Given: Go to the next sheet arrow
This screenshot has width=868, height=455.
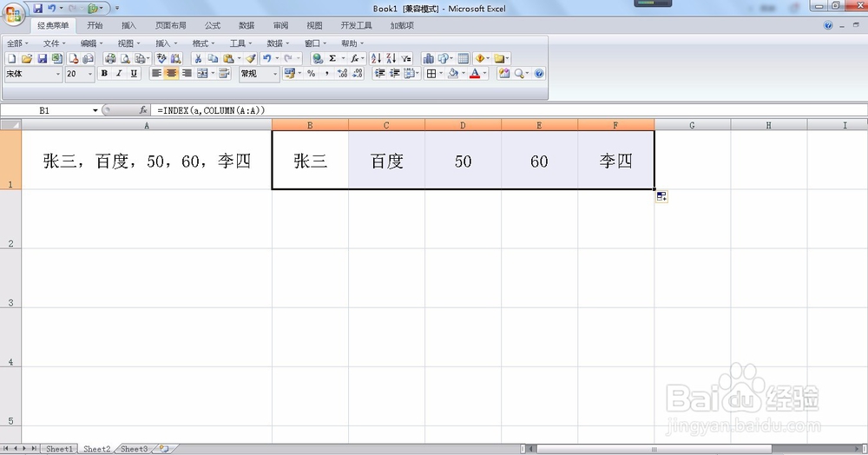Looking at the screenshot, I should point(25,448).
